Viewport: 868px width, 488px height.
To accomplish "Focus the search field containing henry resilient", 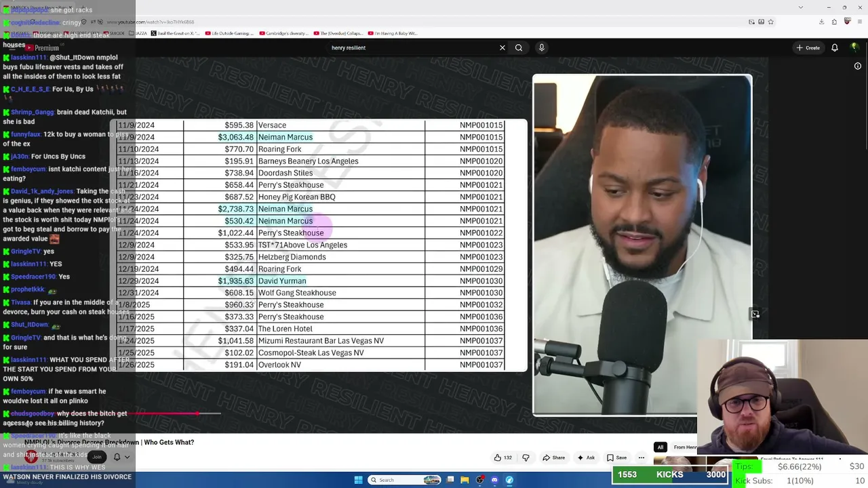I will click(412, 47).
